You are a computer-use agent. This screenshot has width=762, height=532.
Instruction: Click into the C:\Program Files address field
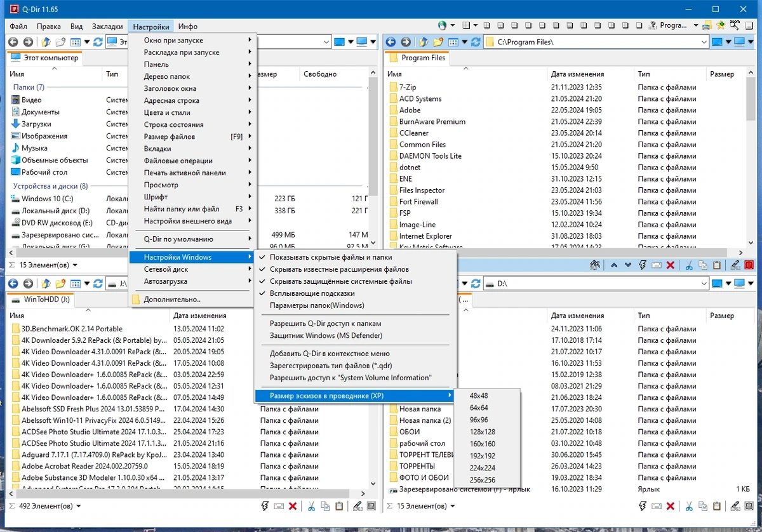(597, 42)
